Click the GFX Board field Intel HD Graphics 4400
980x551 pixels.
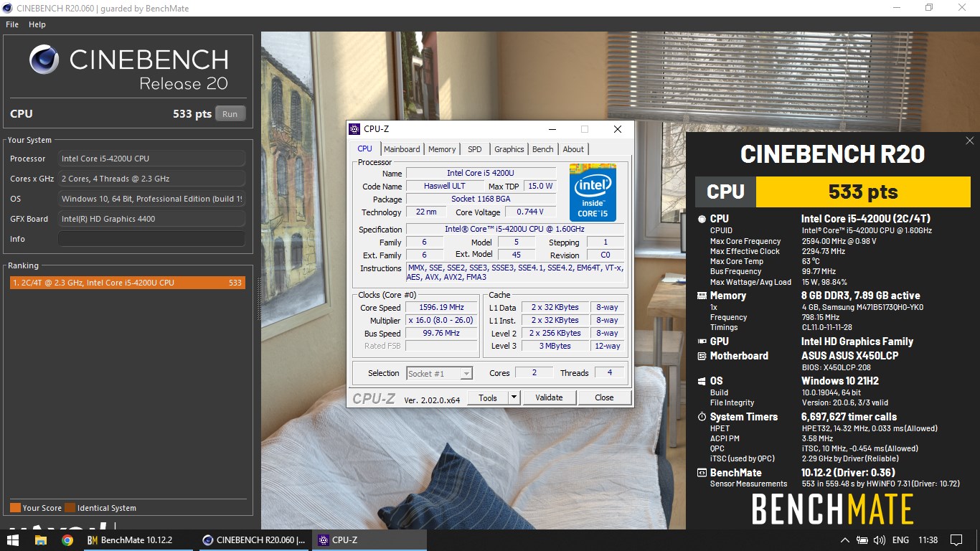[x=151, y=219]
